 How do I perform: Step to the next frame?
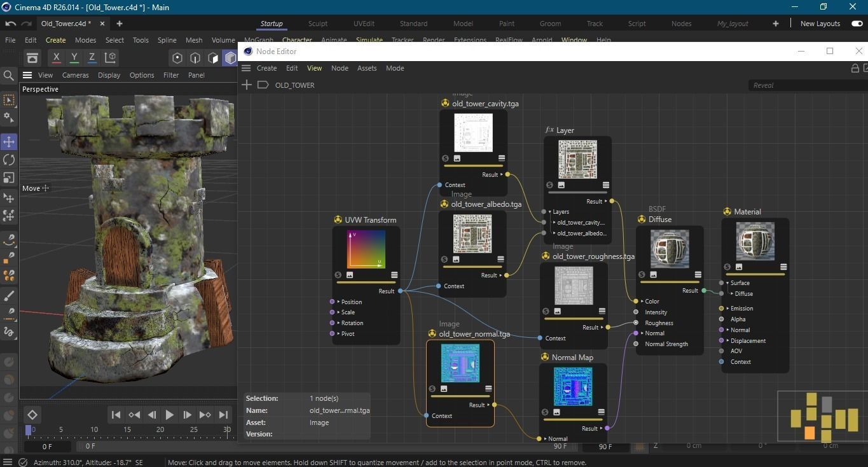pyautogui.click(x=187, y=415)
